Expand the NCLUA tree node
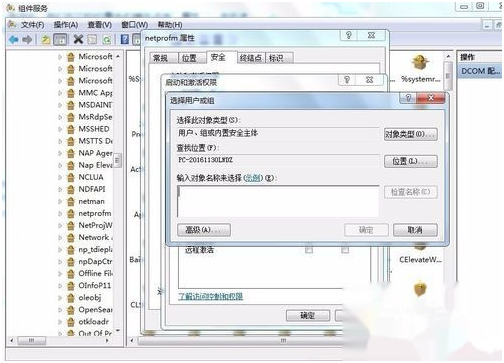Viewport: 504px width, 363px height. [60, 177]
